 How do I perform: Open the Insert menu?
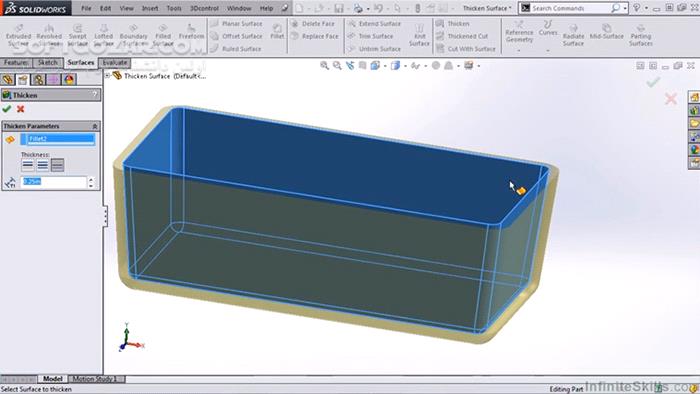coord(150,8)
